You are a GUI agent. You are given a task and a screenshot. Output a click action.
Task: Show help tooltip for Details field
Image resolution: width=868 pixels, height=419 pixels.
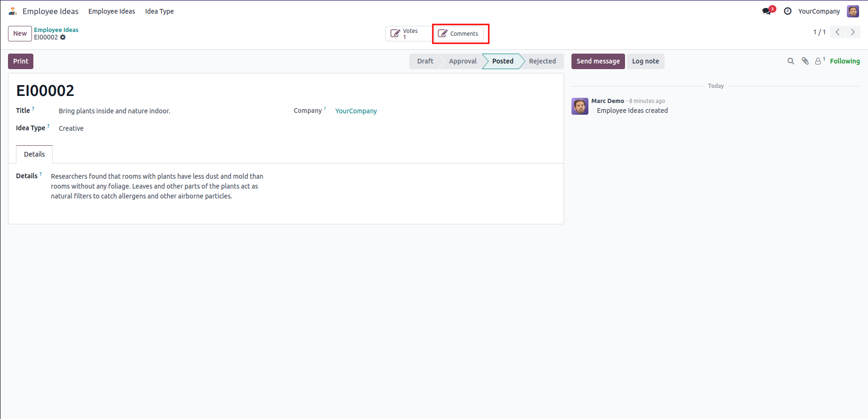coord(40,174)
